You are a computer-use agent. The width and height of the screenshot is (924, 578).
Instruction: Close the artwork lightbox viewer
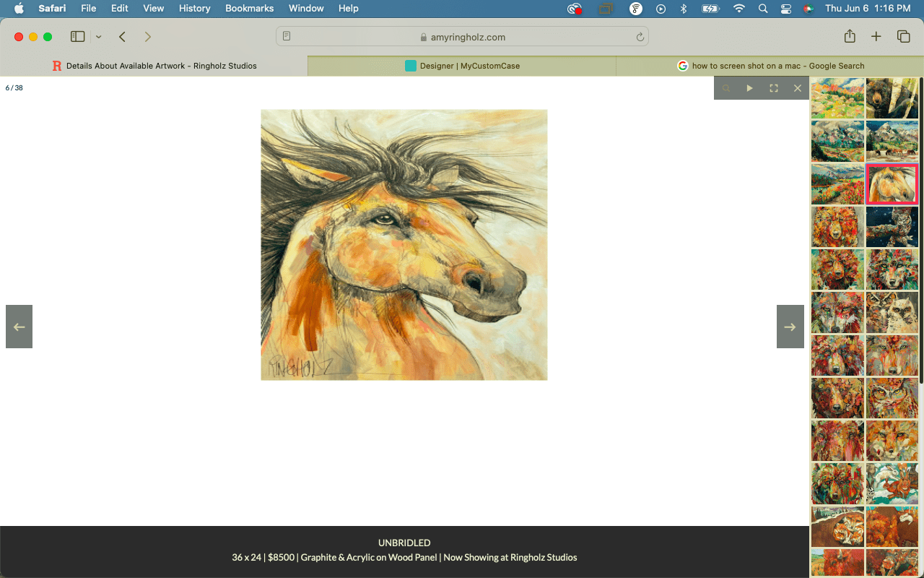798,88
